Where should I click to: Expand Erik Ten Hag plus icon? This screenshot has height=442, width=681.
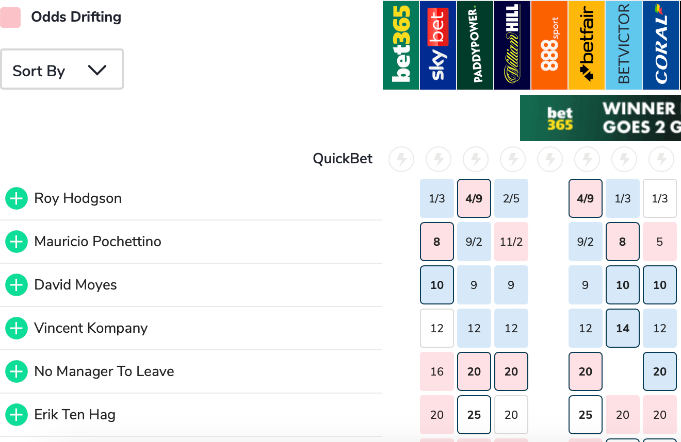(x=16, y=414)
